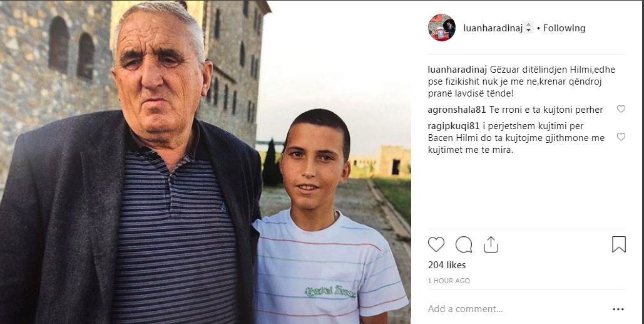
Task: Like agronshala81's comment
Action: click(621, 110)
